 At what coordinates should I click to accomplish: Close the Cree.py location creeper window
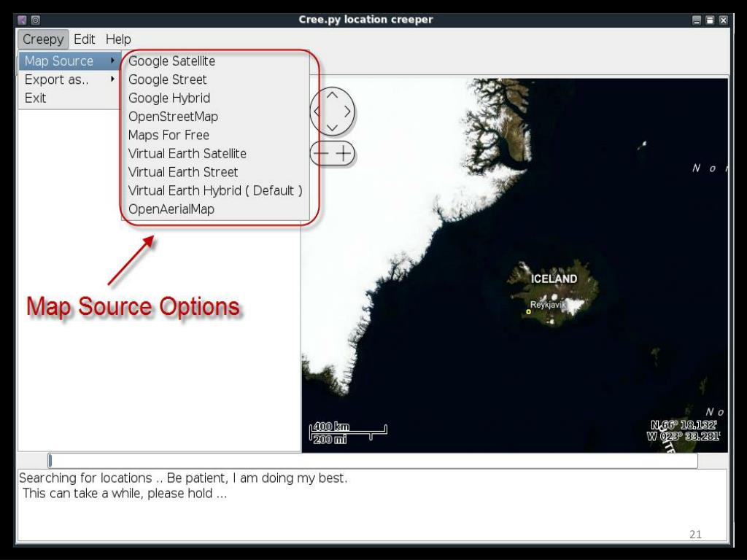pos(723,20)
